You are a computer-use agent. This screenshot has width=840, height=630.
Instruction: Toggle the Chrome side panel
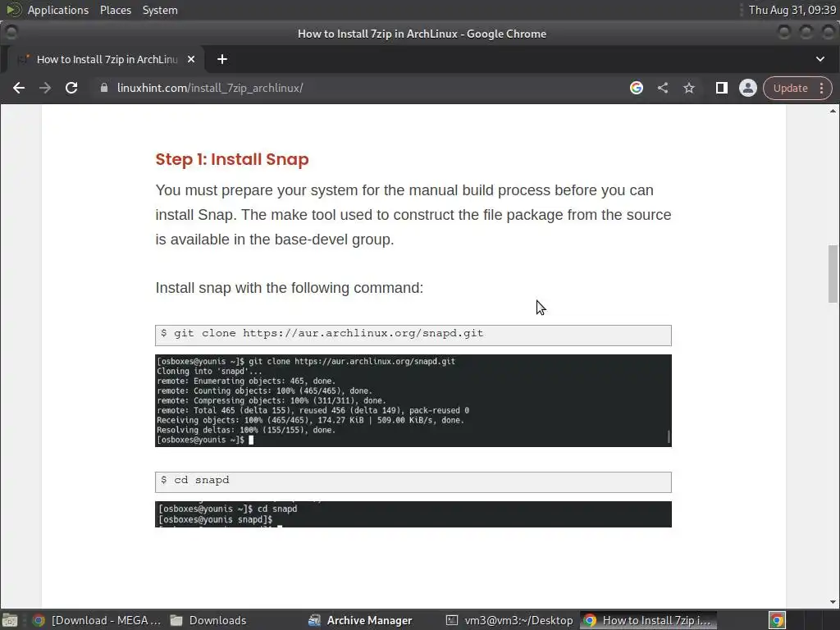click(722, 88)
